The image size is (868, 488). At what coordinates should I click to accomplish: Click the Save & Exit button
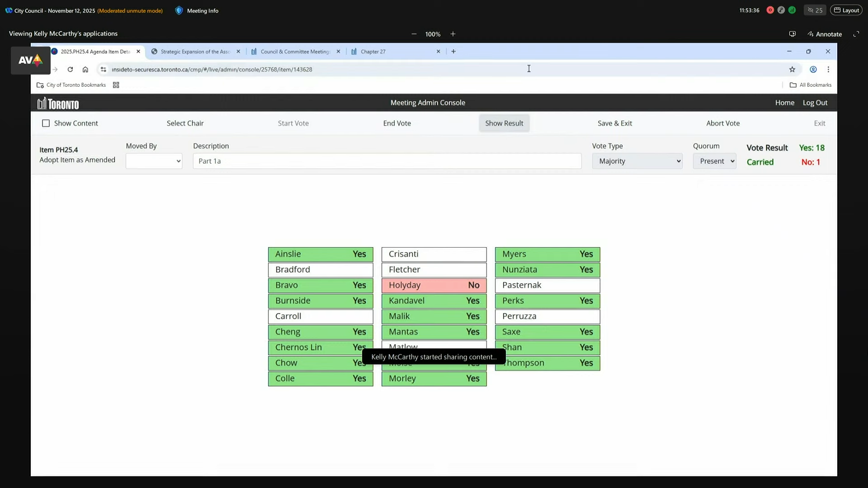(614, 123)
